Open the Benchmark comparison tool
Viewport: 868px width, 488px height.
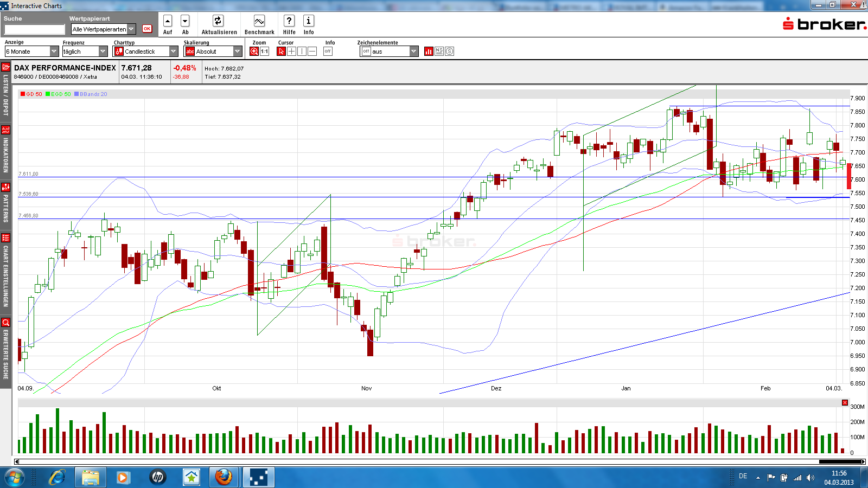[259, 21]
